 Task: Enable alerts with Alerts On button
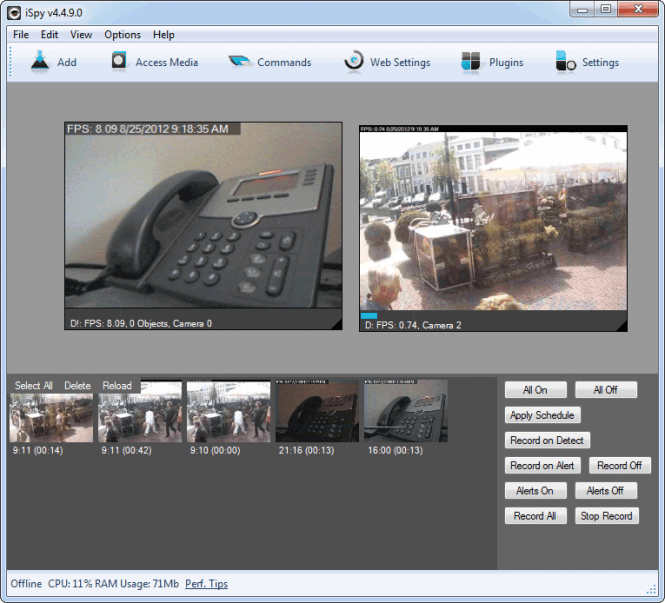pos(535,491)
